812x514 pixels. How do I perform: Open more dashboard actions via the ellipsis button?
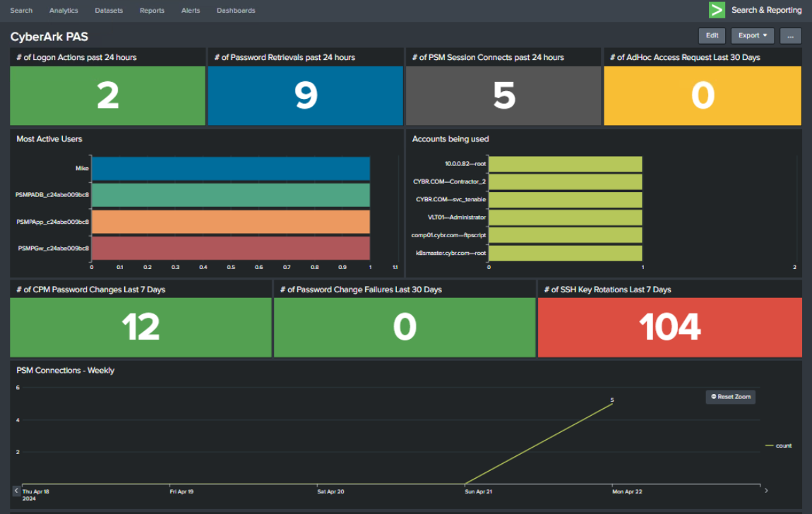click(790, 35)
